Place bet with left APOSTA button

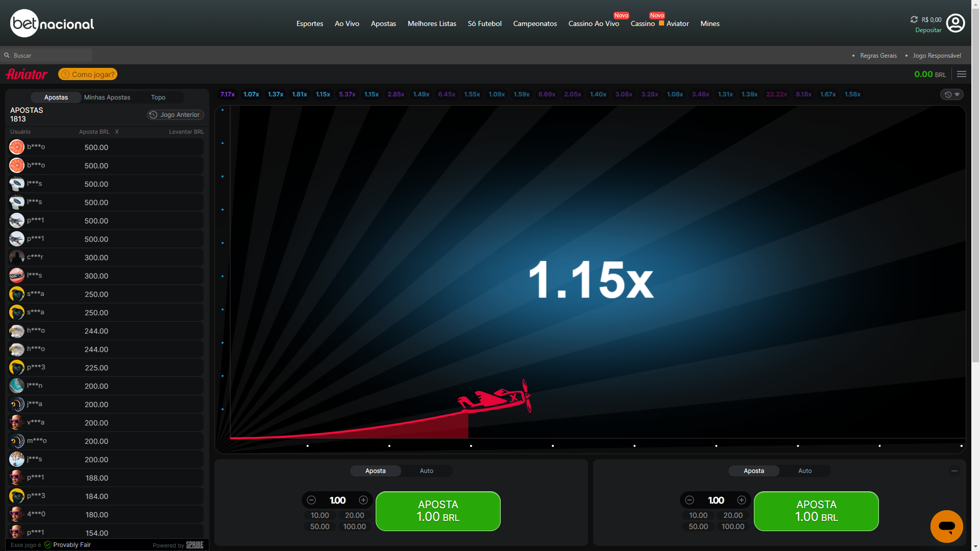click(438, 511)
